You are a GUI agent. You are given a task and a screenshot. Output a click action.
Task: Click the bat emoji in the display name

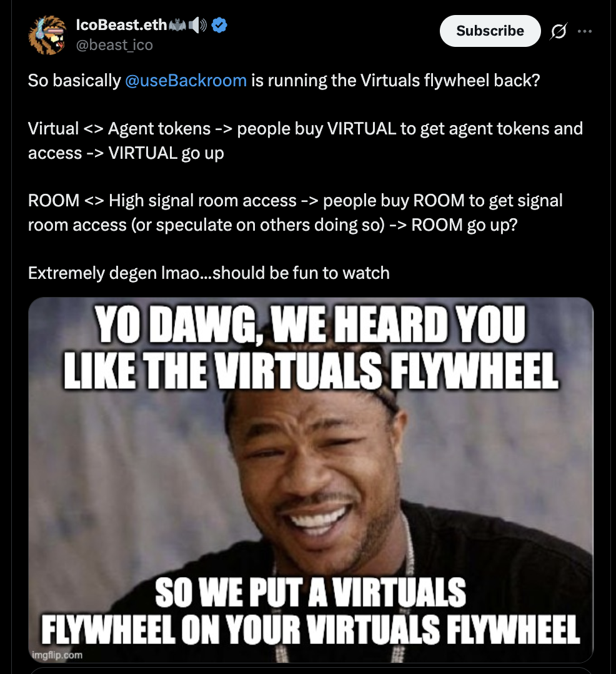pyautogui.click(x=177, y=26)
